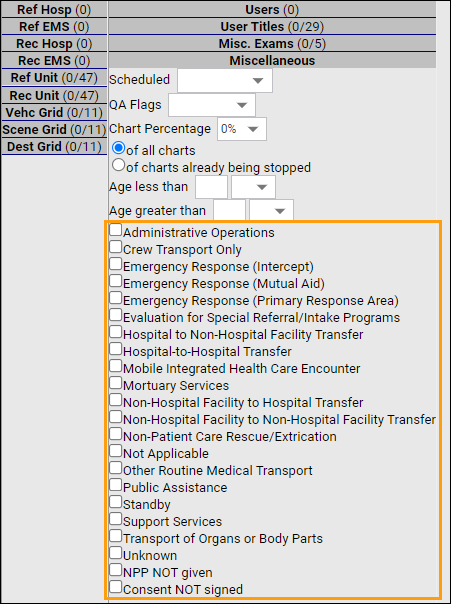
Task: Open the Scheduled dropdown
Action: click(225, 81)
